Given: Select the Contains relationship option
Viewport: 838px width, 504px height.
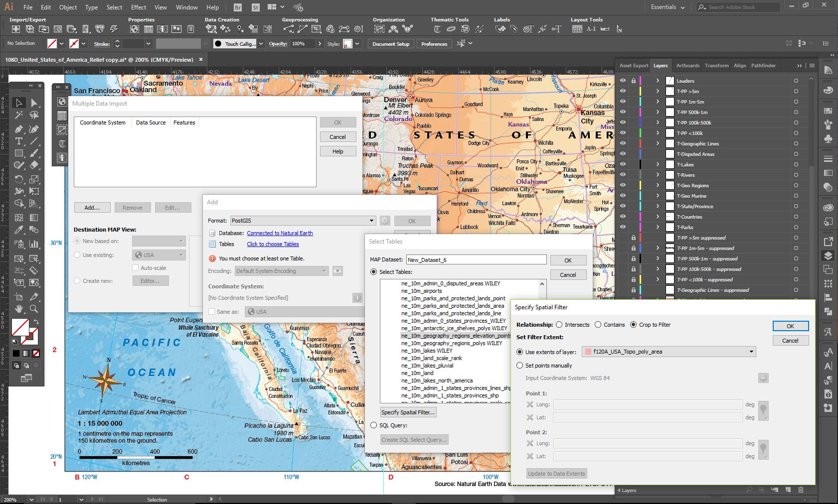Looking at the screenshot, I should [598, 325].
